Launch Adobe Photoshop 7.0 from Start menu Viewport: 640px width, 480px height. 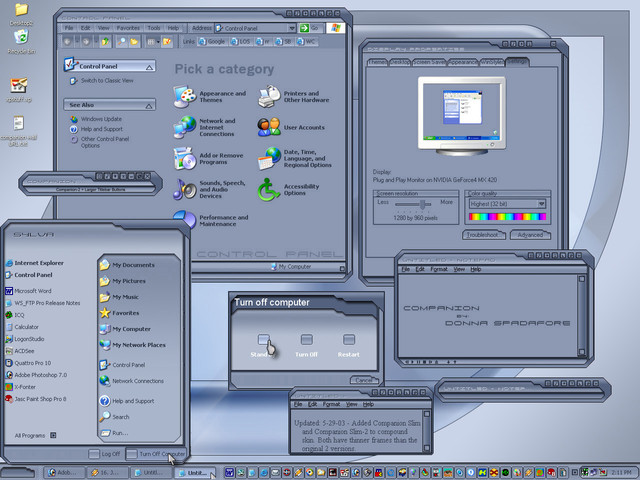(36, 375)
